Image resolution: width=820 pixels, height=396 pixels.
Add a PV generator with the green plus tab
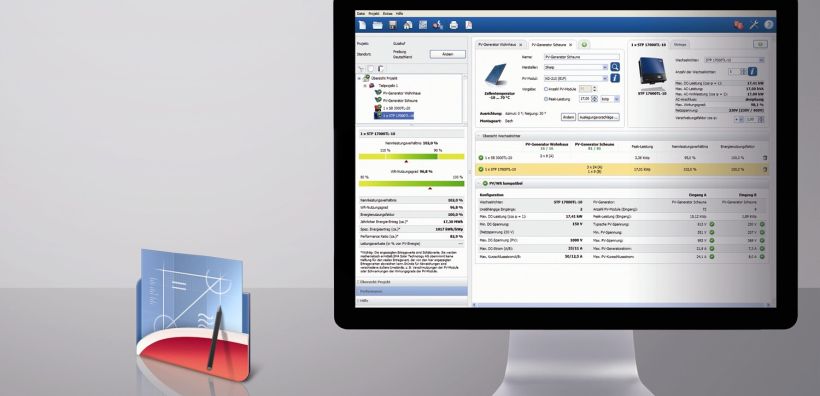[584, 45]
